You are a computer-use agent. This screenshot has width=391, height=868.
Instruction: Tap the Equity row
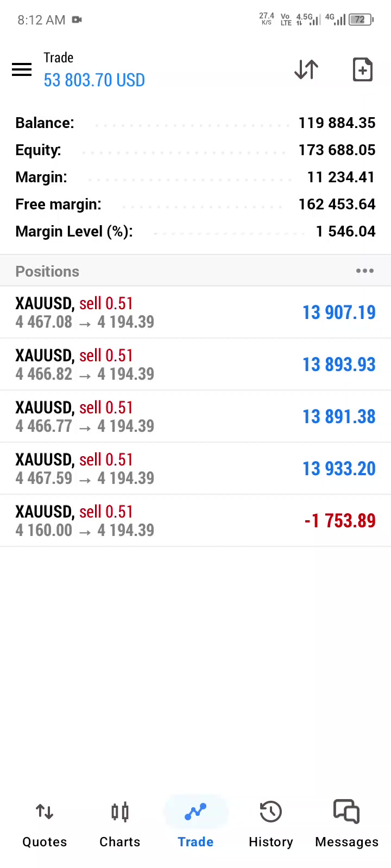pos(195,150)
